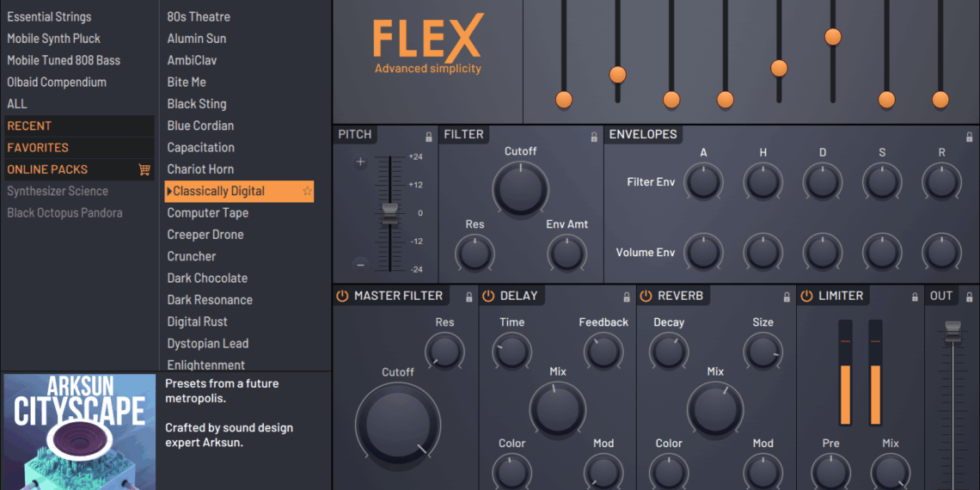Click the DELAY Feedback knob

[x=603, y=352]
